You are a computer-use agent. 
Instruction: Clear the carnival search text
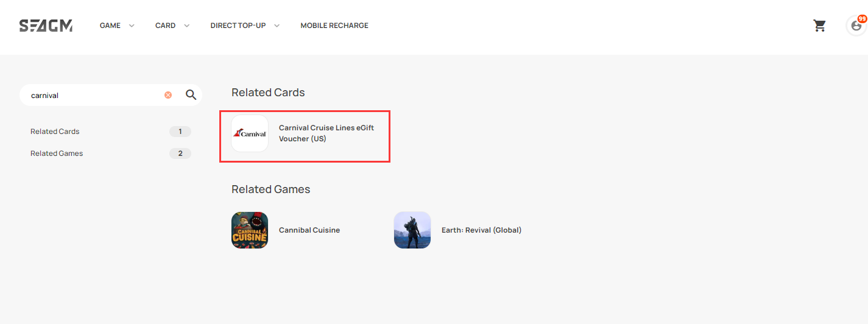[168, 95]
